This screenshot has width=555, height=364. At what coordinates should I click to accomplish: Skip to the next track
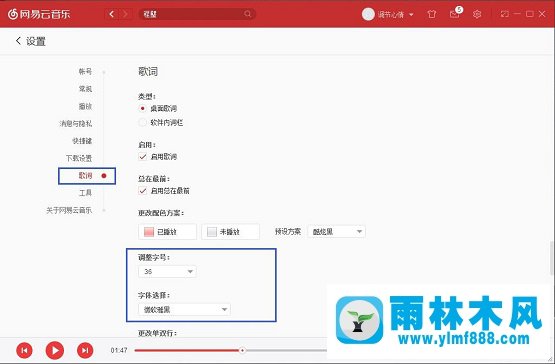pyautogui.click(x=85, y=350)
